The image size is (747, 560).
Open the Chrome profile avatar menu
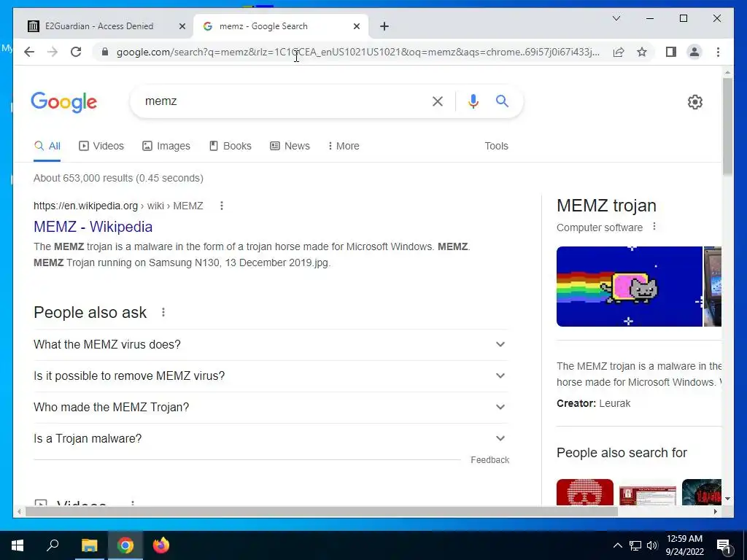[x=694, y=52]
